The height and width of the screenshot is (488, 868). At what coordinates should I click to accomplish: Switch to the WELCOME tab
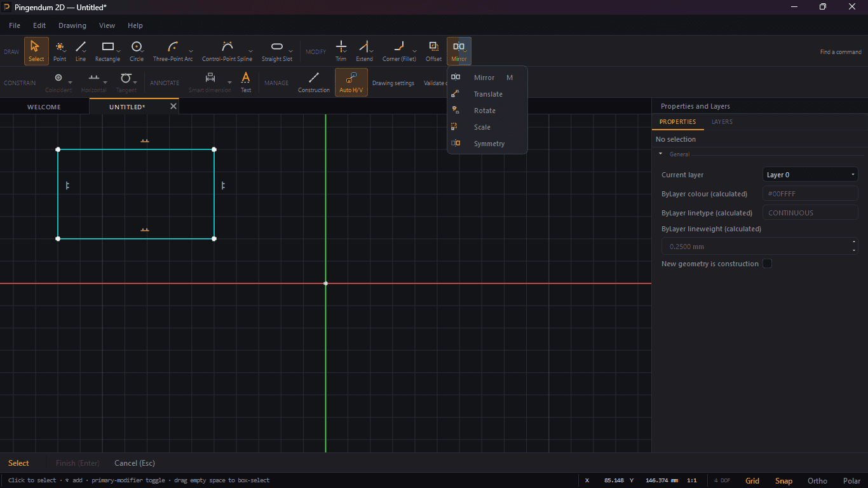44,107
